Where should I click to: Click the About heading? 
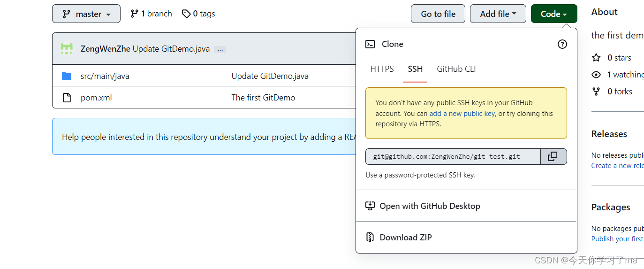[x=605, y=12]
